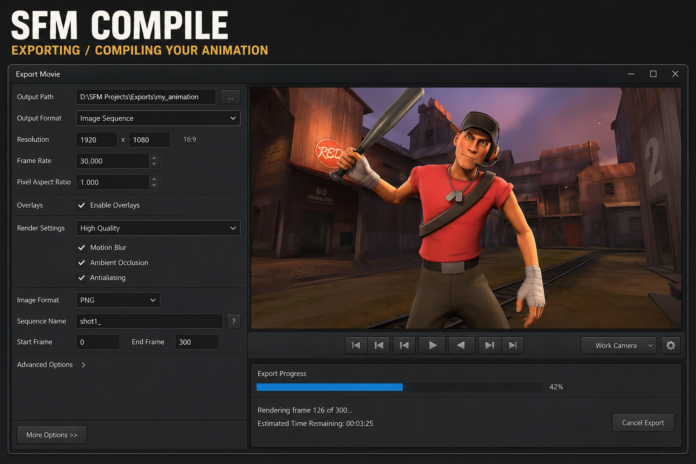The height and width of the screenshot is (464, 696).
Task: Click the blue Export Progress bar
Action: pos(329,387)
